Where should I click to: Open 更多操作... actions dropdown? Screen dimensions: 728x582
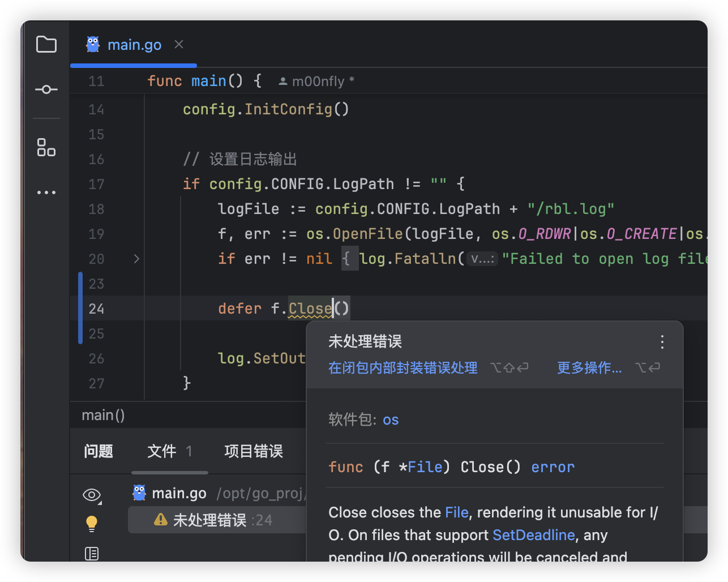click(x=589, y=368)
